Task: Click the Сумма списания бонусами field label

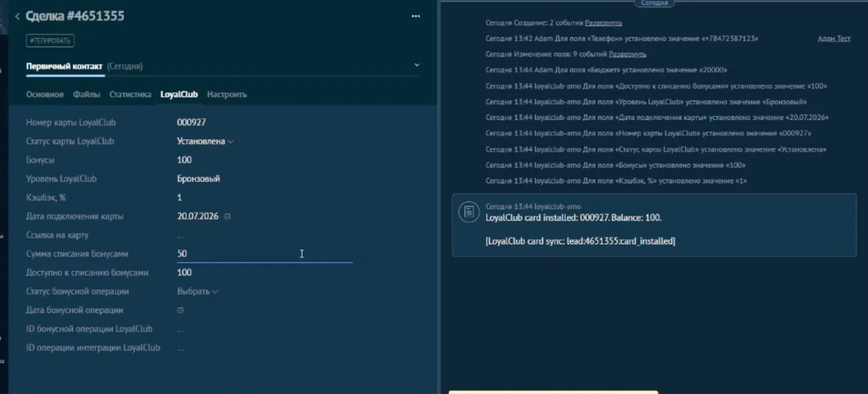Action: point(77,254)
